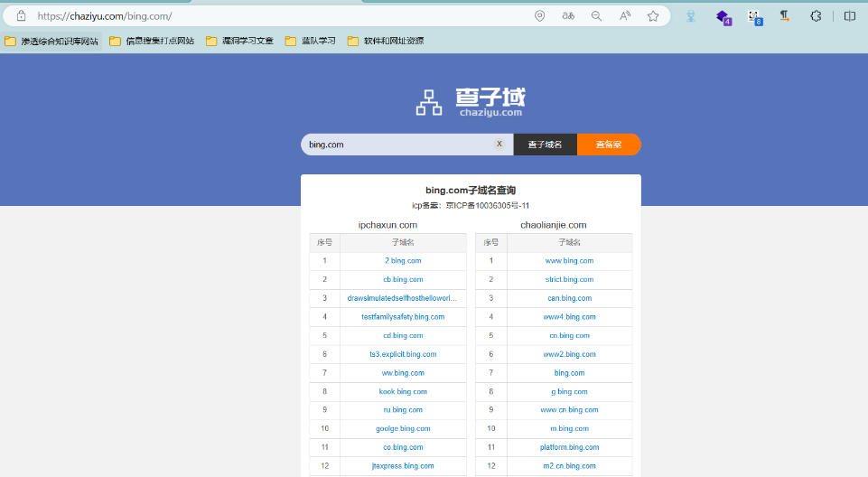Open the g.bing.com subdomain link
The height and width of the screenshot is (477, 868).
pos(569,391)
